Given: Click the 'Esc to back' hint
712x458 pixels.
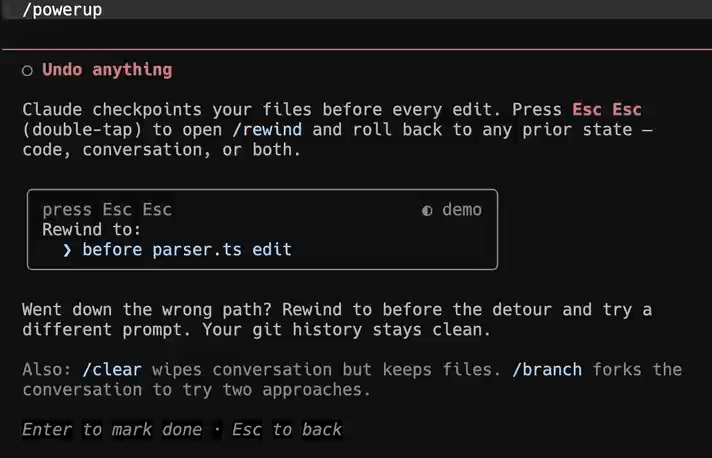Looking at the screenshot, I should click(x=287, y=429).
